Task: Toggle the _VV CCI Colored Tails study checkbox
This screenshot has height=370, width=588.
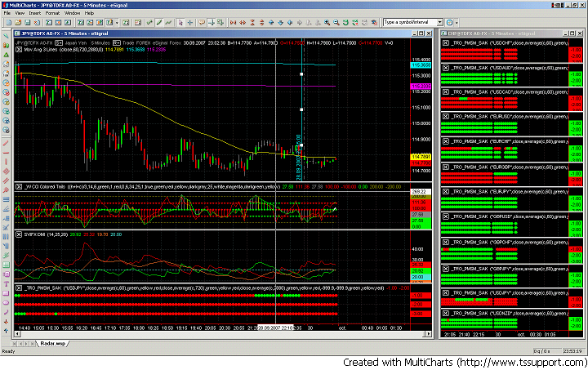Action: click(x=20, y=188)
